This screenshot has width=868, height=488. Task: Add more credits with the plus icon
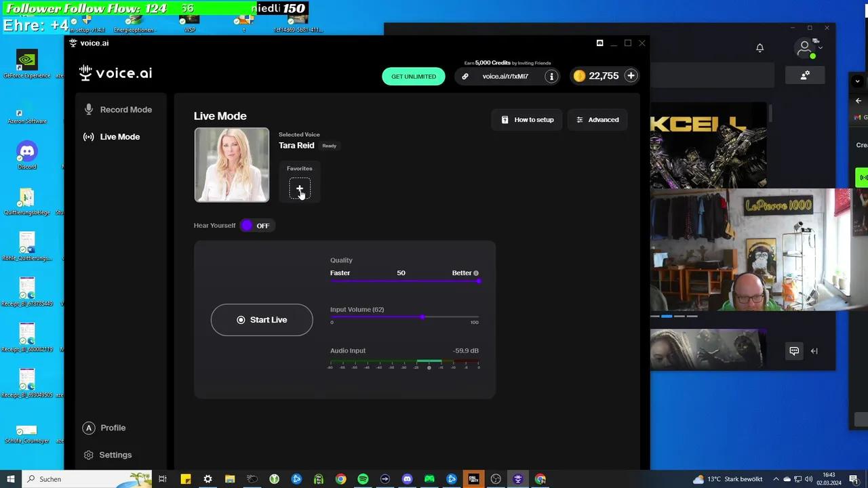(631, 76)
